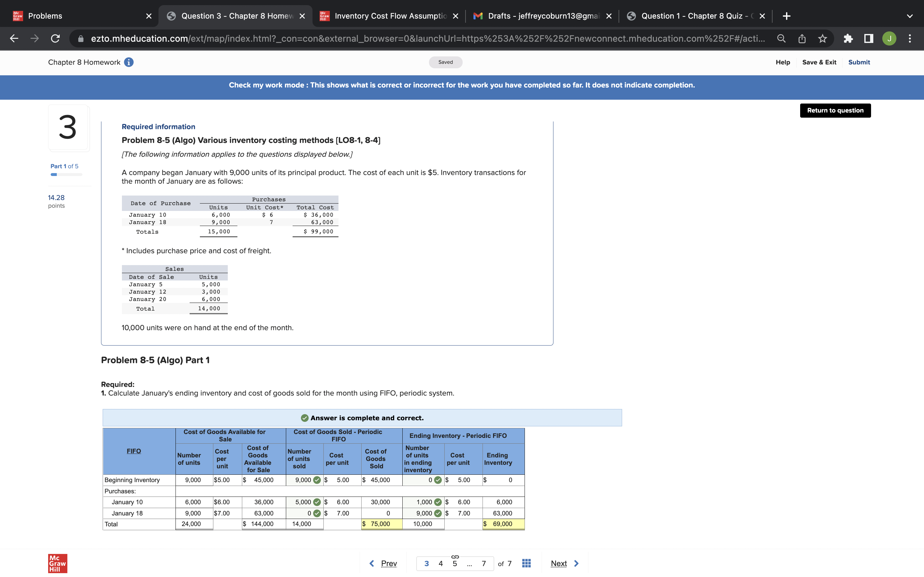Bookmark this page with the star icon
This screenshot has height=577, width=924.
pyautogui.click(x=822, y=38)
